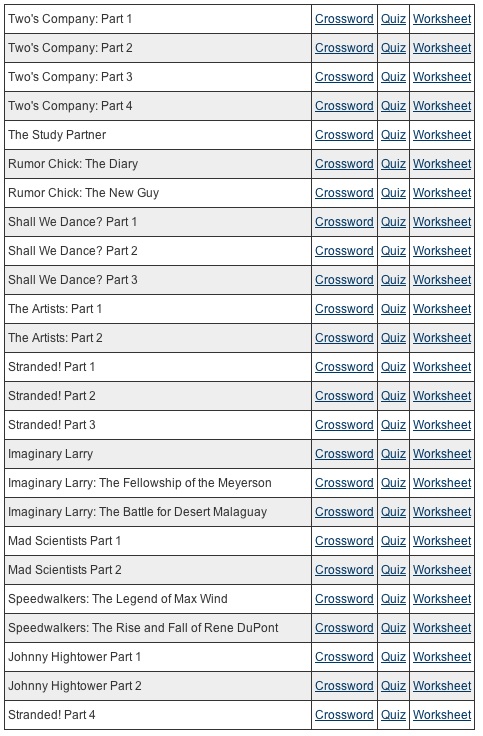
Task: Open Quiz for Shall We Dance? Part 3
Action: tap(393, 280)
